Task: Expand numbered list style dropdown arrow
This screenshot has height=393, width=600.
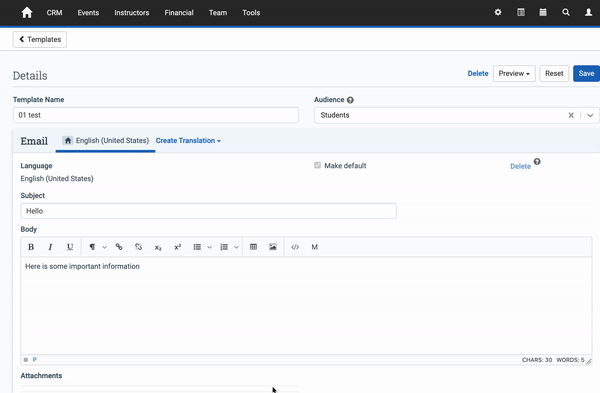Action: click(236, 247)
